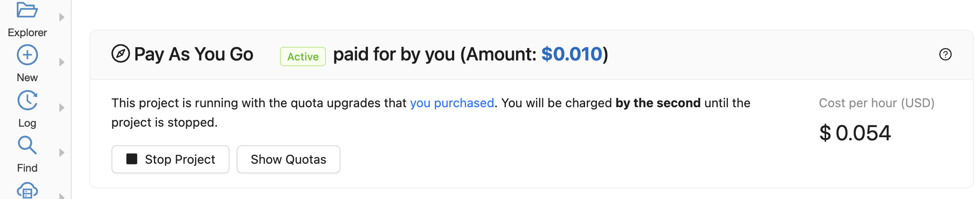Click the $0.054 cost per hour value
The image size is (980, 199).
point(855,133)
